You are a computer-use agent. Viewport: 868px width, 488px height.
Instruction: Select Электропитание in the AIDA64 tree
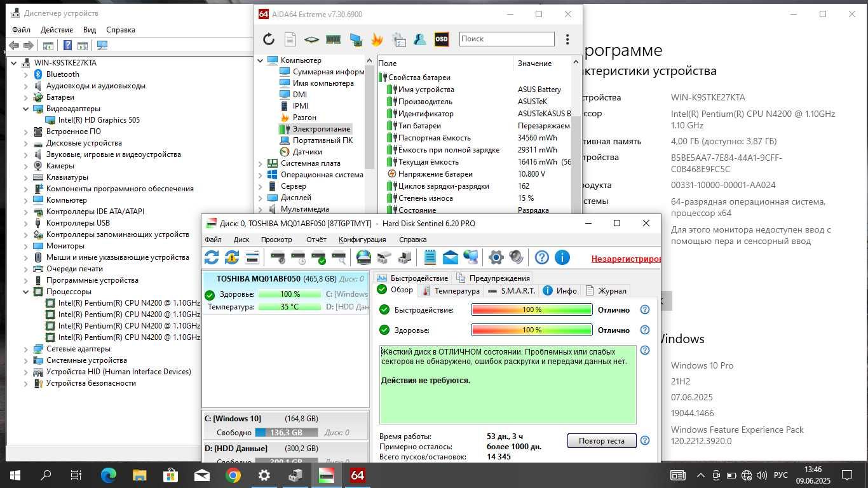pyautogui.click(x=321, y=129)
